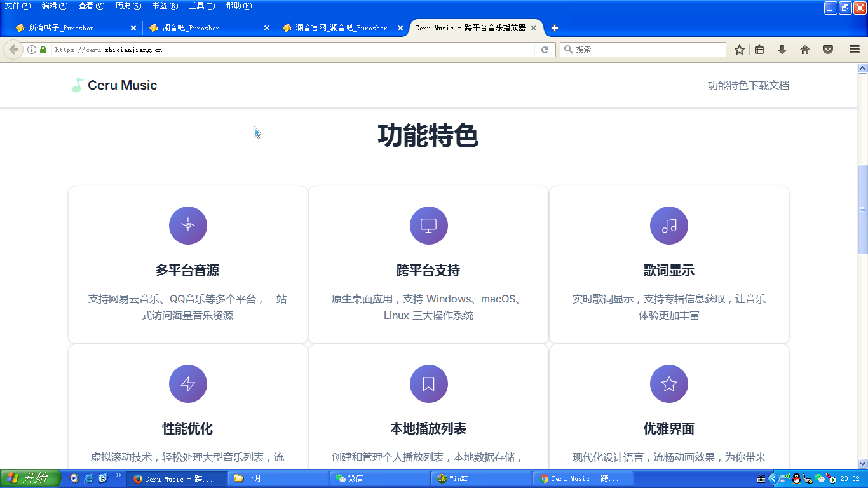Open the downloads arrow icon
The image size is (868, 488).
click(x=782, y=50)
